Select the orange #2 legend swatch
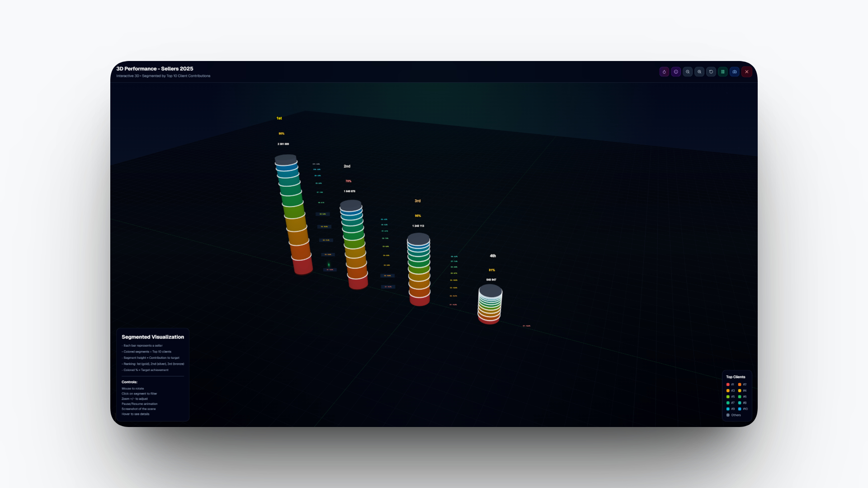The height and width of the screenshot is (488, 868). coord(740,385)
